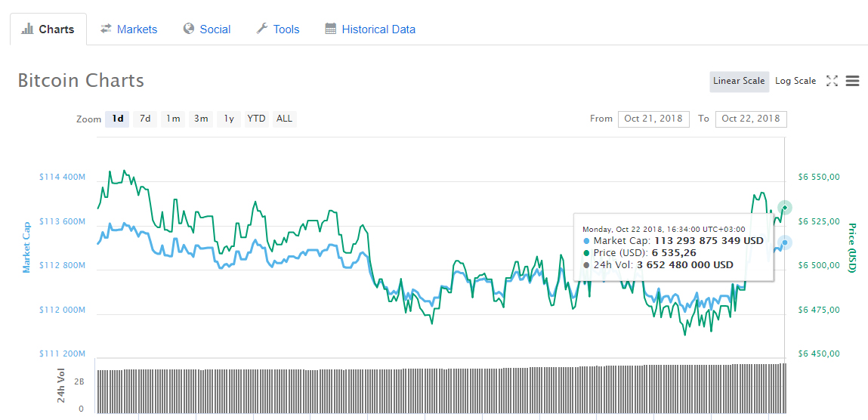Screen dimensions: 868x420
Task: Click the $112 000M axis value
Action: tap(63, 310)
